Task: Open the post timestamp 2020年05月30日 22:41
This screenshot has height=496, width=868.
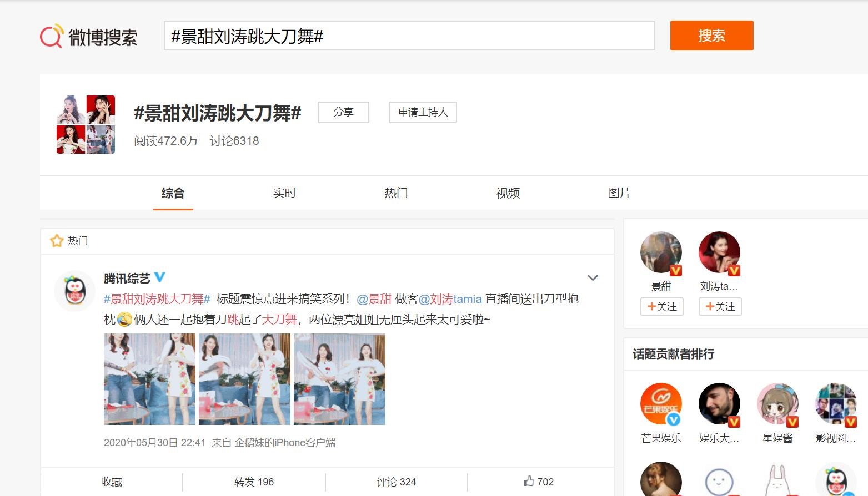Action: pyautogui.click(x=154, y=443)
